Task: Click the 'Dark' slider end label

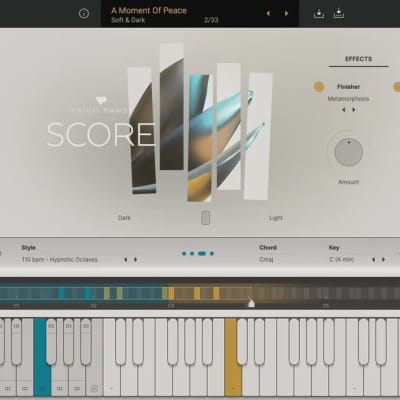Action: tap(124, 218)
